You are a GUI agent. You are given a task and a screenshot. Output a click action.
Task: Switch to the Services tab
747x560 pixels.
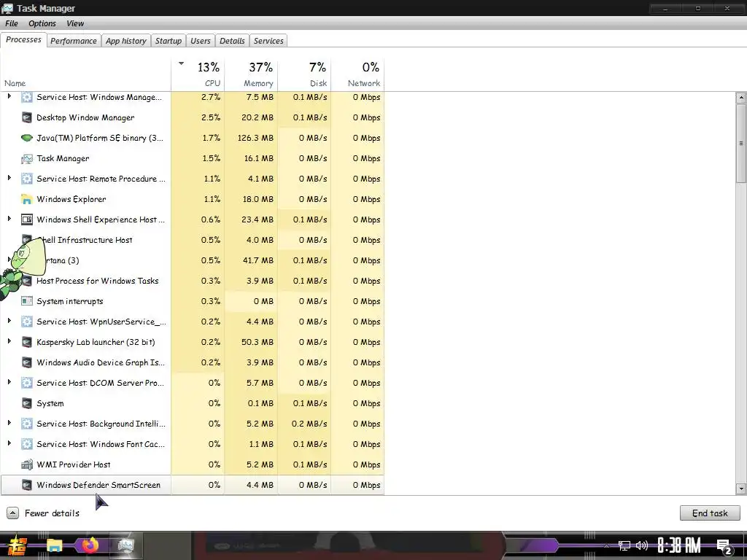click(x=268, y=41)
